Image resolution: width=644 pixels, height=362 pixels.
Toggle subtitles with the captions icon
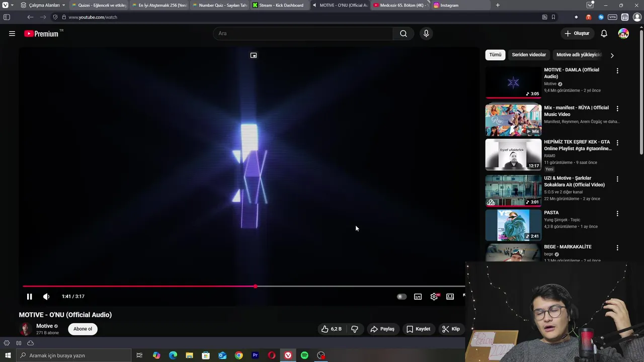[x=418, y=297]
